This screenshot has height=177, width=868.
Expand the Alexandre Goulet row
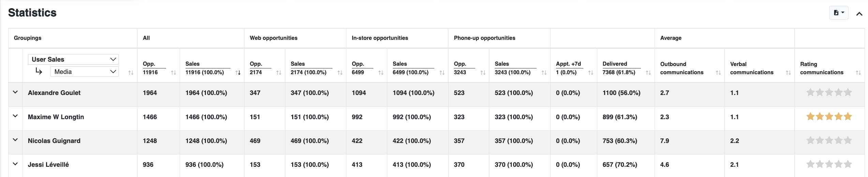pos(15,92)
